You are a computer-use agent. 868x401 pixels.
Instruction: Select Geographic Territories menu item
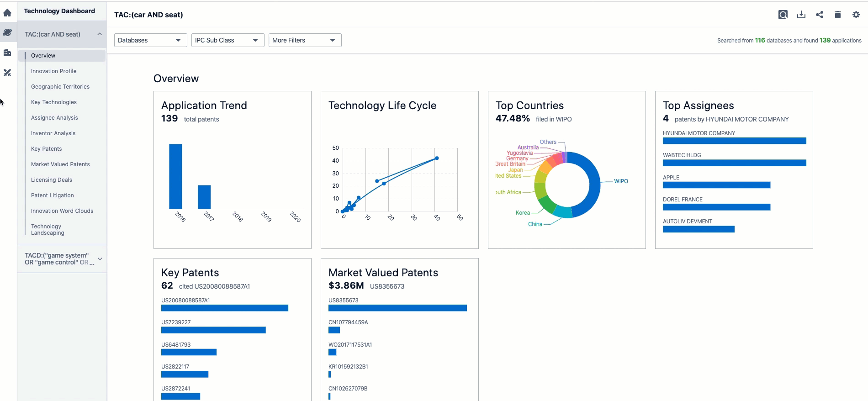(60, 87)
